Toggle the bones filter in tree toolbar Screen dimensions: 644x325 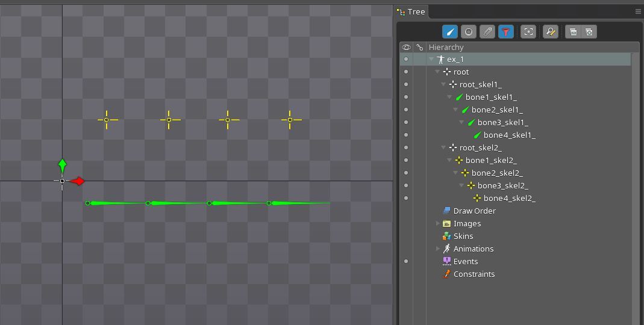point(450,31)
